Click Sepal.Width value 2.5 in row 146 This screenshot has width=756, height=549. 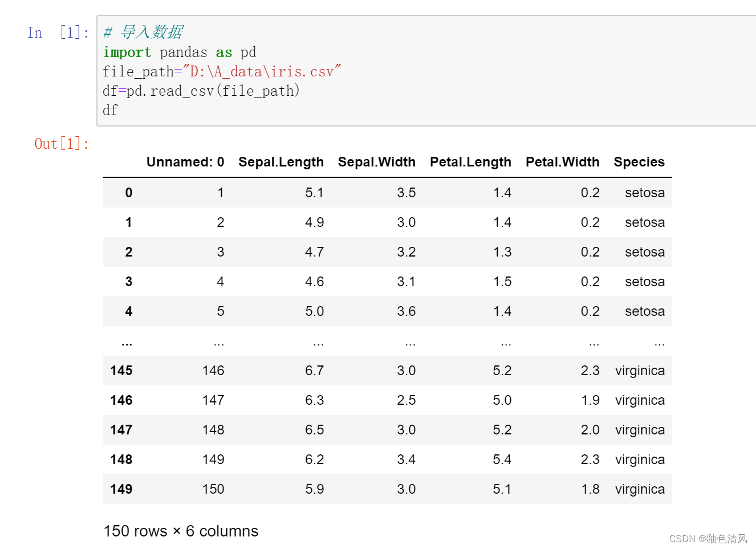click(407, 400)
